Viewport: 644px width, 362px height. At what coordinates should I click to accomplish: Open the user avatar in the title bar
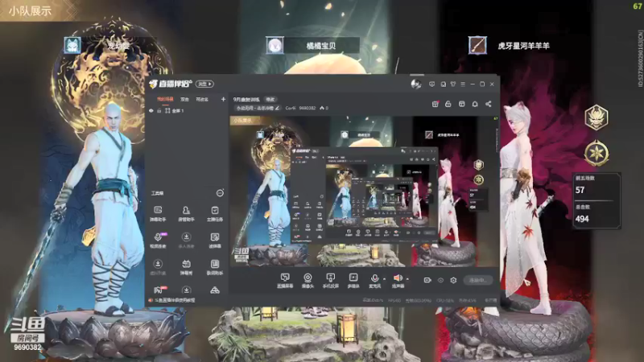(x=416, y=84)
